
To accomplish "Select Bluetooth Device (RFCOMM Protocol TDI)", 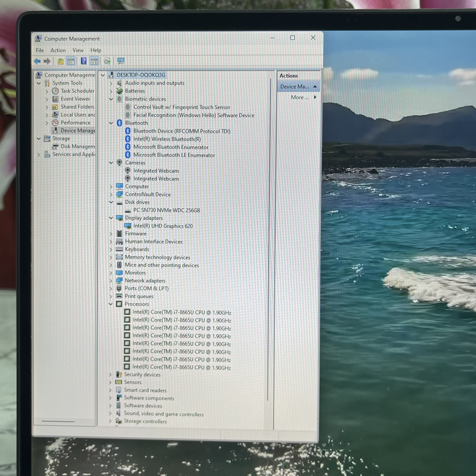I will [182, 131].
